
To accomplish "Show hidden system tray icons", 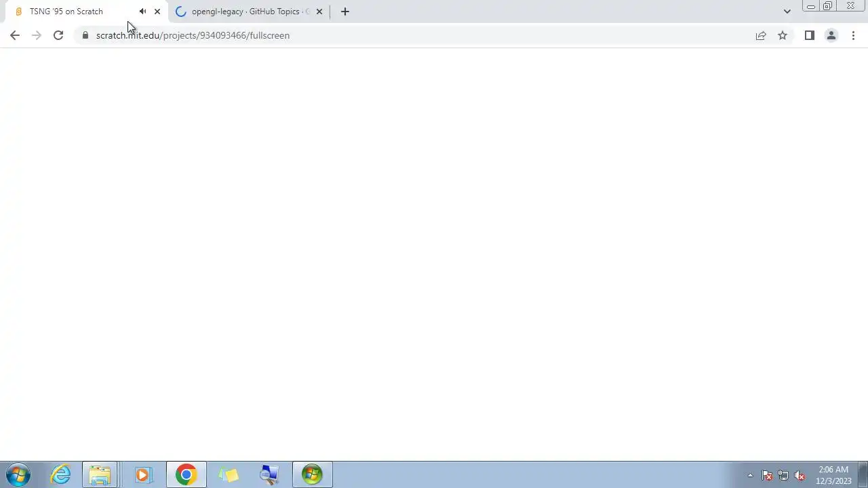I will [x=750, y=475].
